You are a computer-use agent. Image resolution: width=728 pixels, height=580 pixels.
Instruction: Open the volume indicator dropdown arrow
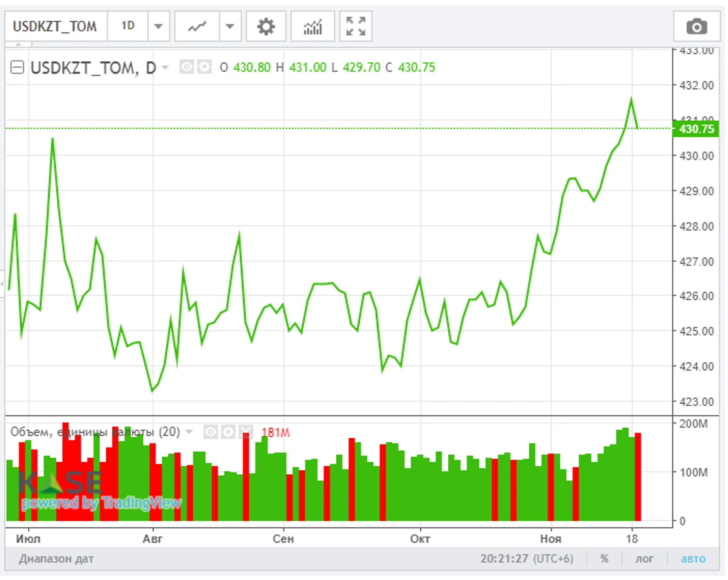point(189,432)
